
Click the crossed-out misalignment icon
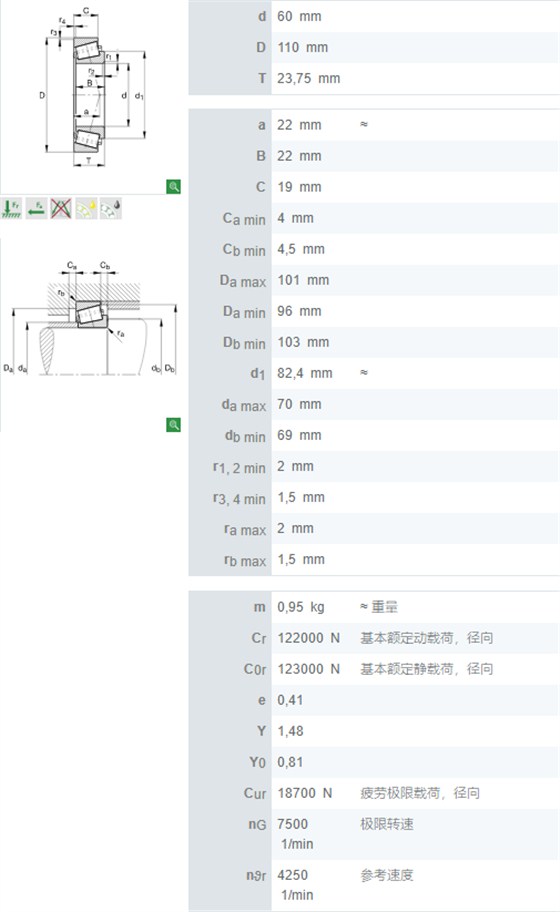tap(60, 208)
